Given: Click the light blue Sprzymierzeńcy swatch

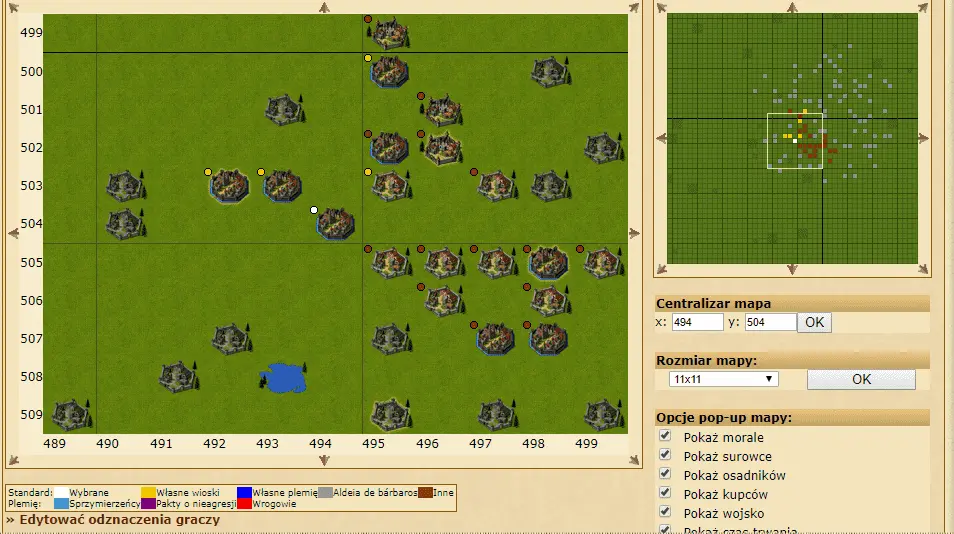Looking at the screenshot, I should pos(61,504).
